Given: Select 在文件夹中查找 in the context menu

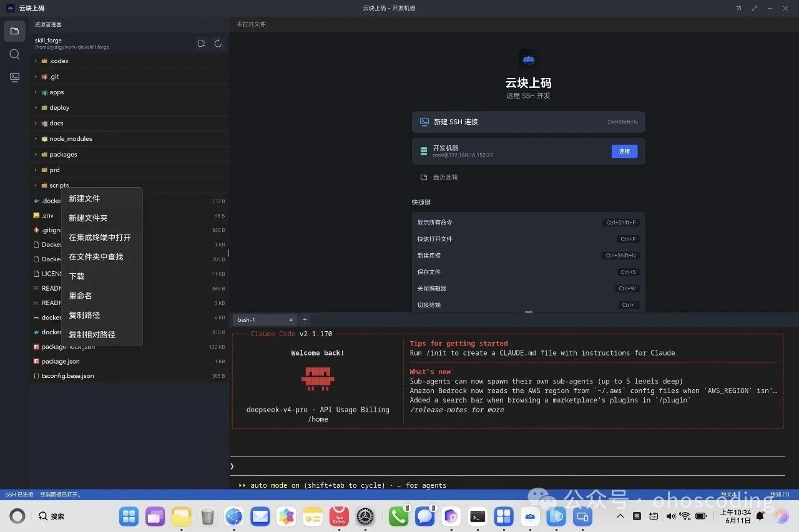Looking at the screenshot, I should [x=102, y=257].
